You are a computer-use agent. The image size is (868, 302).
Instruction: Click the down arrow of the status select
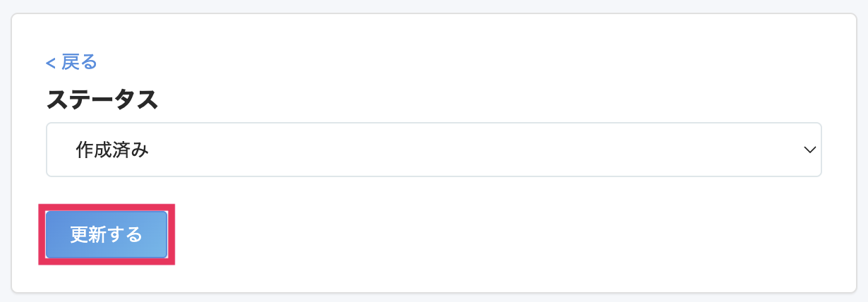[809, 150]
